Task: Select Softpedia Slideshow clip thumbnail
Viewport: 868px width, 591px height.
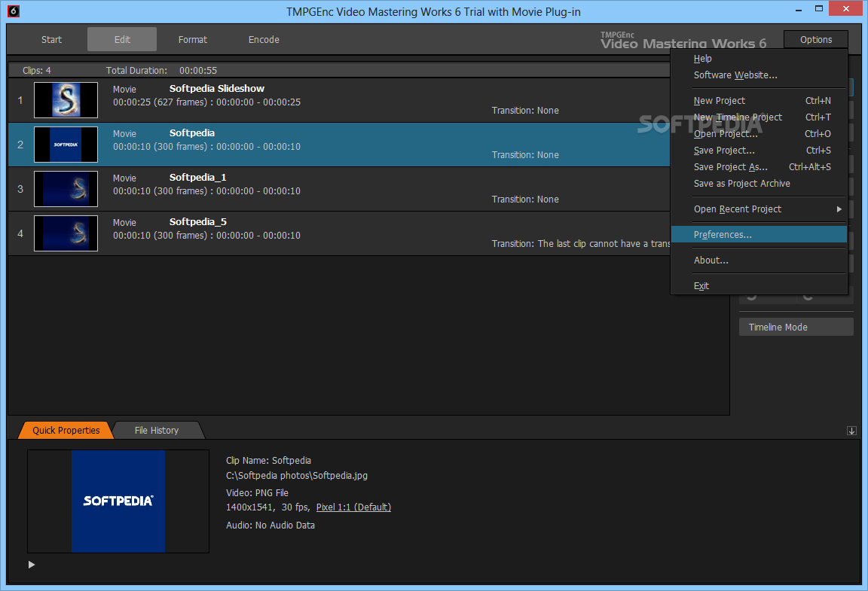Action: 66,100
